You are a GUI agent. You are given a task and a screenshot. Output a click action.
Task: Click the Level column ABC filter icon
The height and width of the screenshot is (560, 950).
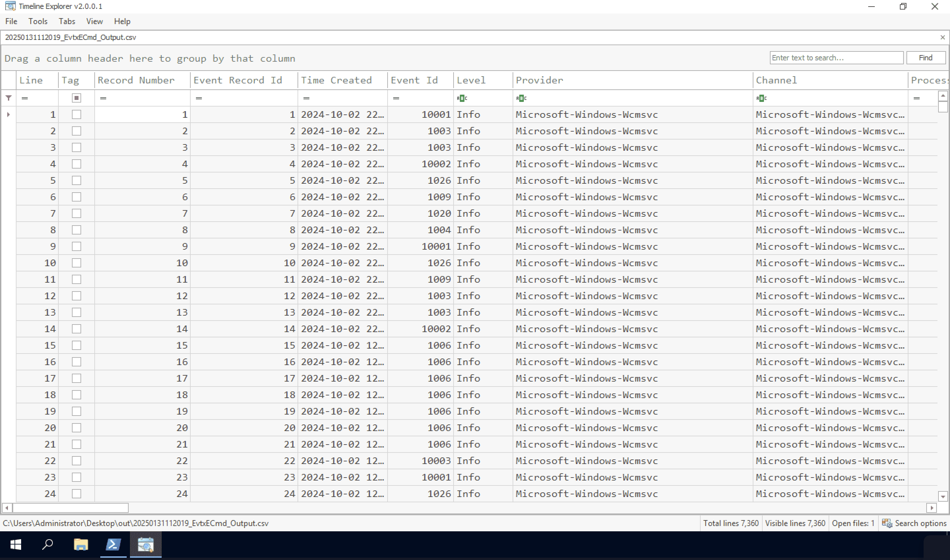[x=461, y=98]
